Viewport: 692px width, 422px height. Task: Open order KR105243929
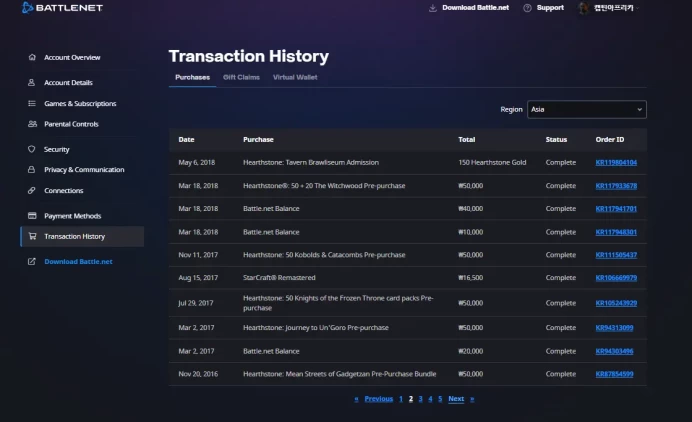616,303
